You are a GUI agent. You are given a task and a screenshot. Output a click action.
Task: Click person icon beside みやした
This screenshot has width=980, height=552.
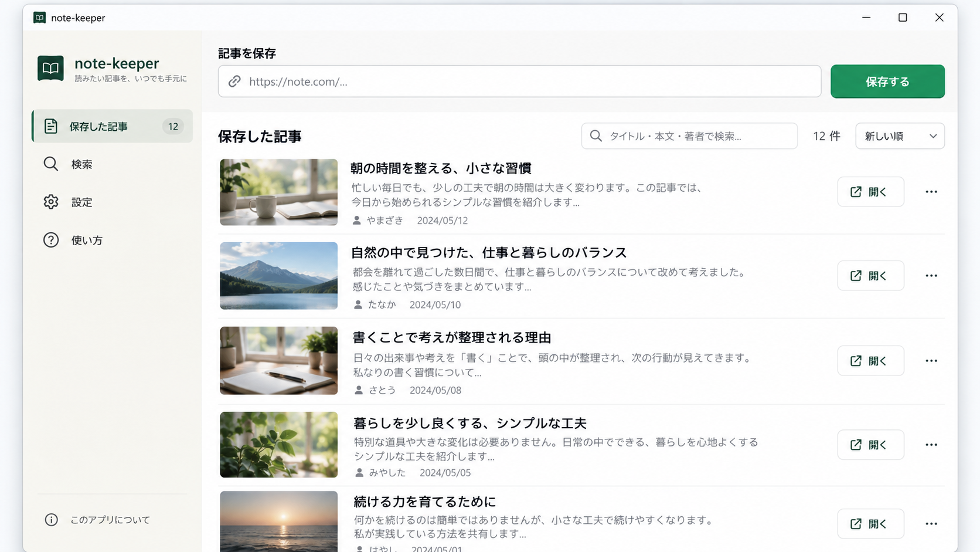tap(359, 473)
